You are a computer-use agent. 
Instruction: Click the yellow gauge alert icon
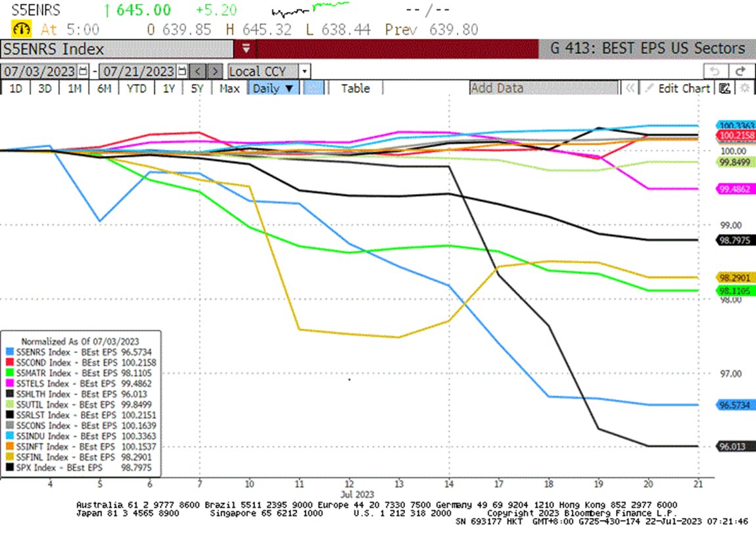[21, 29]
